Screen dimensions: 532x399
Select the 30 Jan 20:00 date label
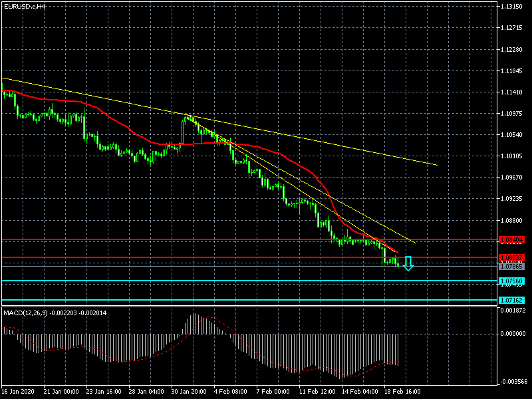click(189, 391)
